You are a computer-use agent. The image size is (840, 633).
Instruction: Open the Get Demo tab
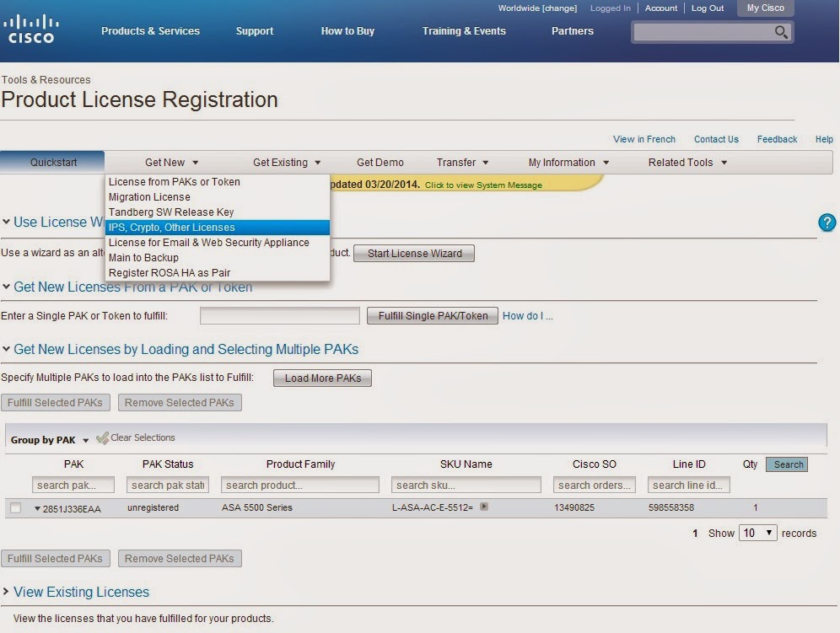pos(380,163)
